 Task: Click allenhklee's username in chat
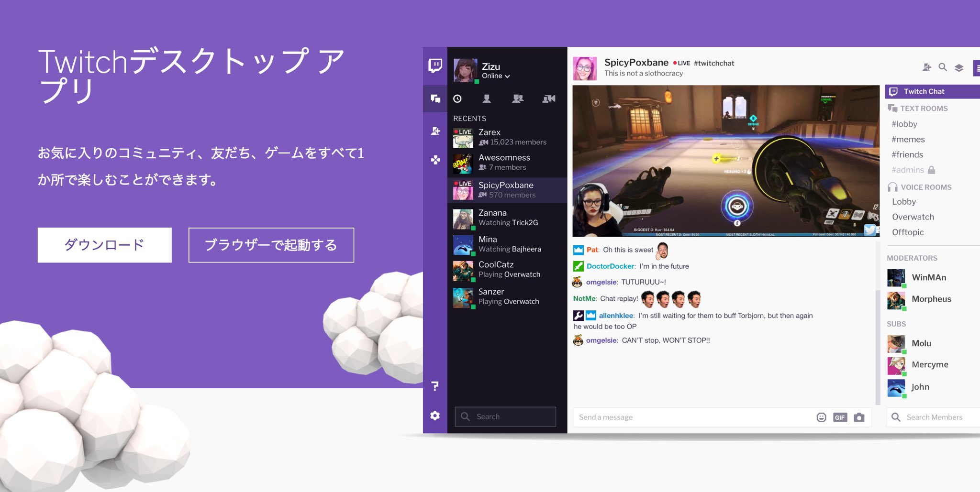coord(616,316)
